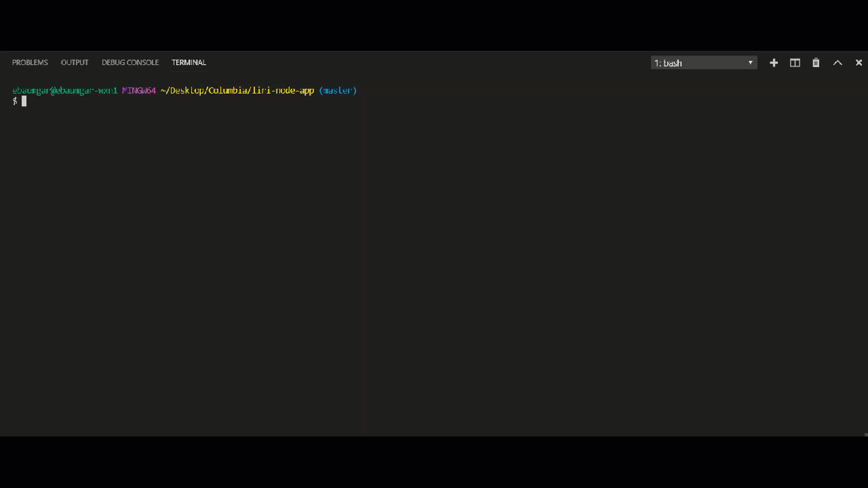The image size is (868, 488).
Task: Open the PROBLEMS panel tab
Action: pos(30,62)
